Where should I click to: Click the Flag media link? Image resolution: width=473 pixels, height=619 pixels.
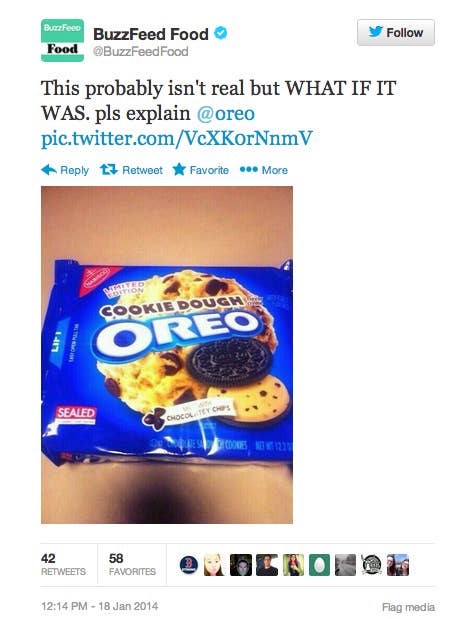click(x=408, y=607)
